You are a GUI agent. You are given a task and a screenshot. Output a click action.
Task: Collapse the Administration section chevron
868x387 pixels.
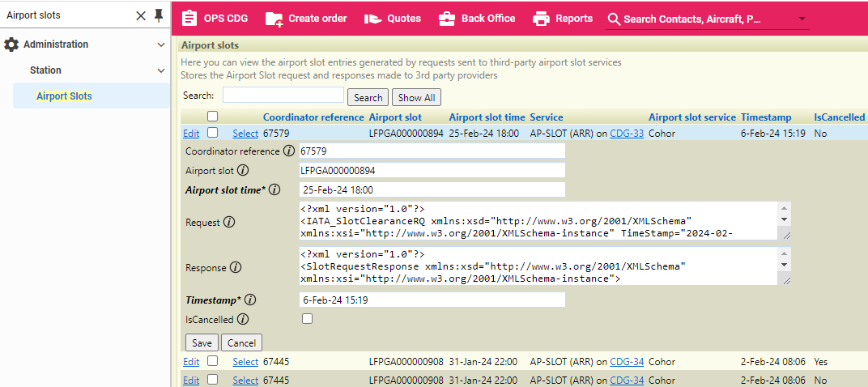161,45
